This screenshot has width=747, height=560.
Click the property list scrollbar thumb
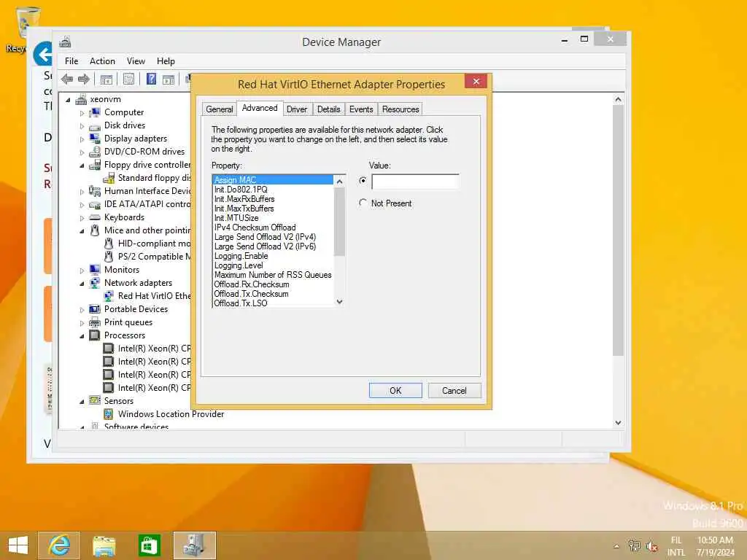coord(339,222)
